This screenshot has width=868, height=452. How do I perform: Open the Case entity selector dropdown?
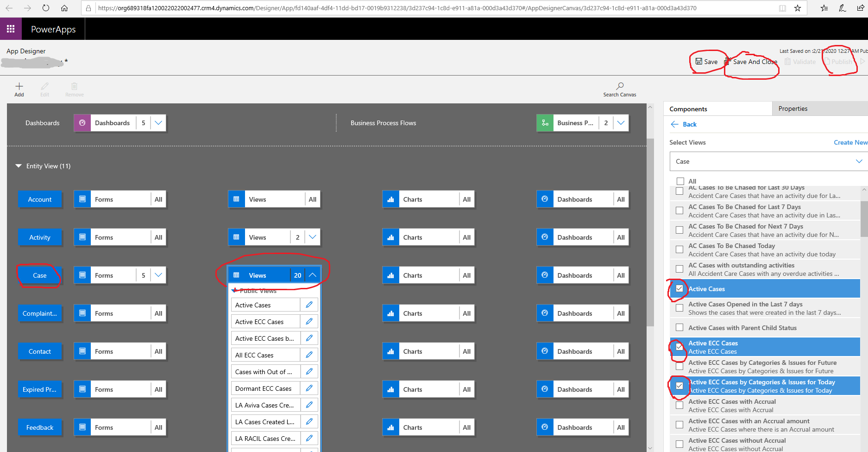[769, 161]
